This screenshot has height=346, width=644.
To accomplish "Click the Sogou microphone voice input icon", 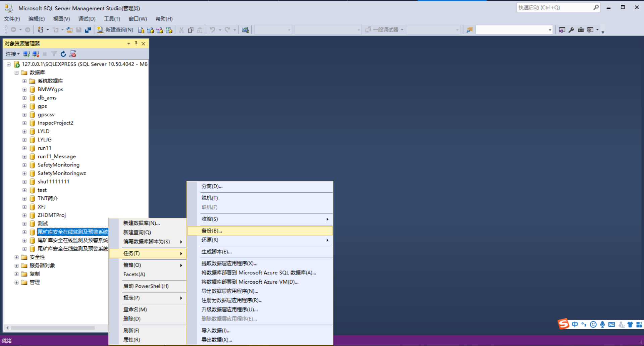I will [603, 324].
